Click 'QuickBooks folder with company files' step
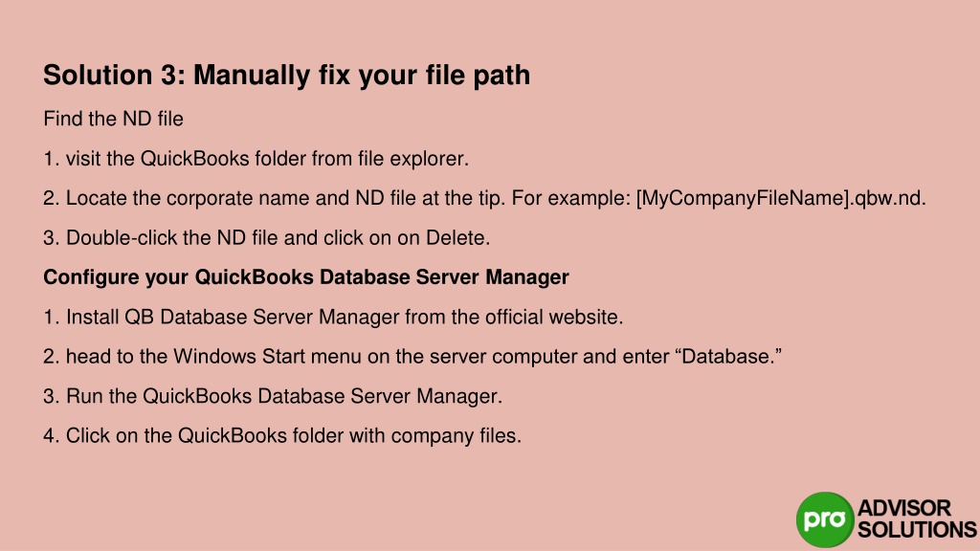Viewport: 980px width, 551px height. coord(282,435)
